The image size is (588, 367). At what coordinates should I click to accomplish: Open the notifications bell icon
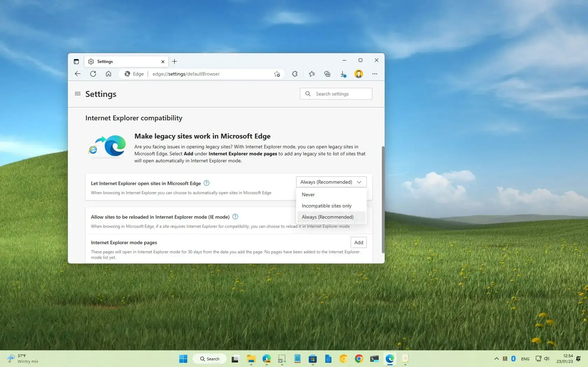click(579, 359)
